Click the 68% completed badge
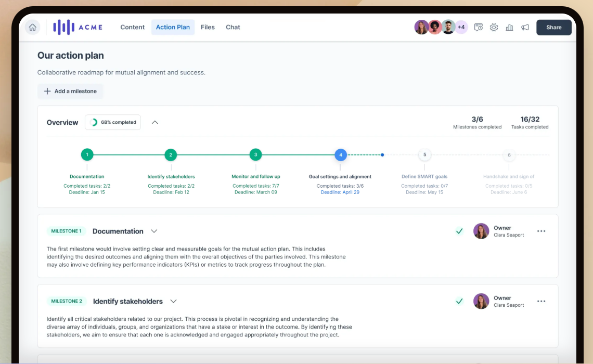The width and height of the screenshot is (593, 364). click(x=113, y=122)
